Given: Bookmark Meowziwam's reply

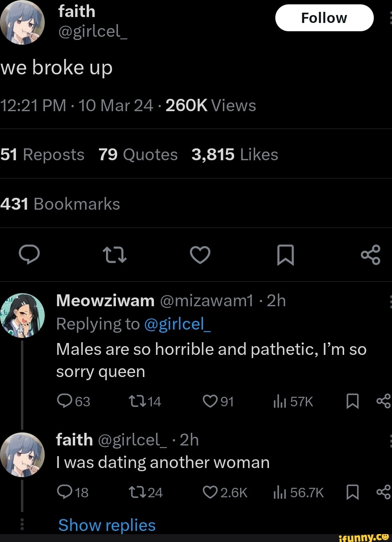Looking at the screenshot, I should 352,402.
